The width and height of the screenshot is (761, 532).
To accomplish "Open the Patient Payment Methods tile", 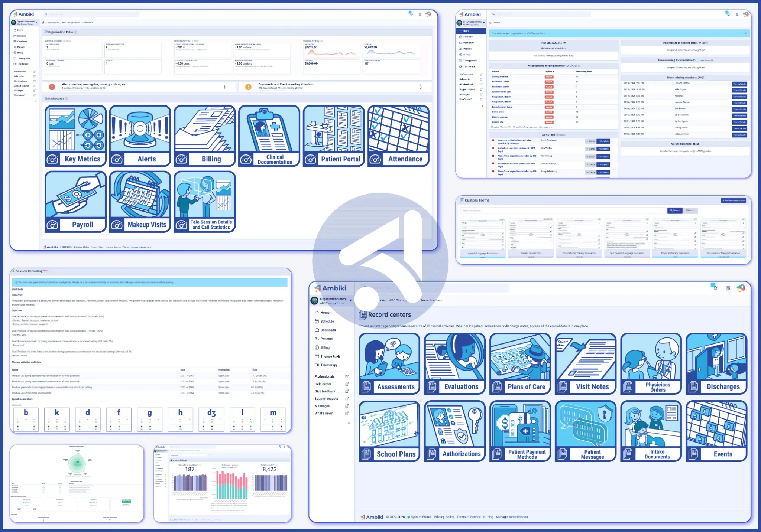I will click(x=520, y=431).
